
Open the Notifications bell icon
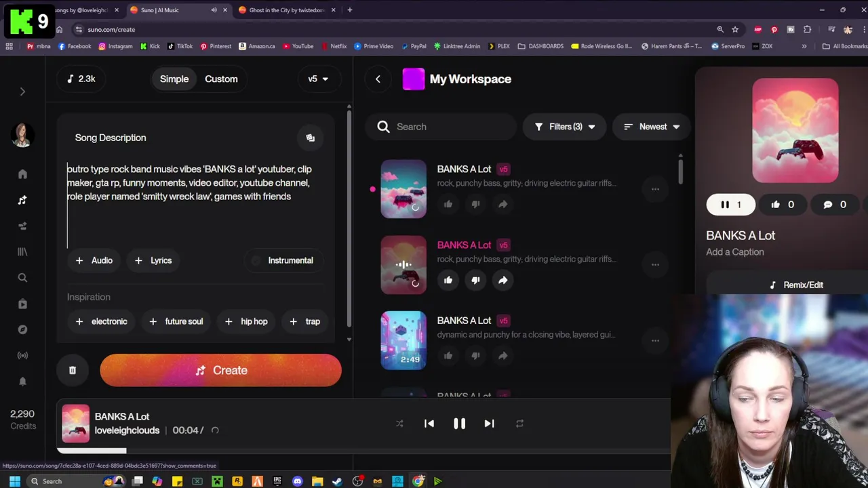tap(22, 381)
